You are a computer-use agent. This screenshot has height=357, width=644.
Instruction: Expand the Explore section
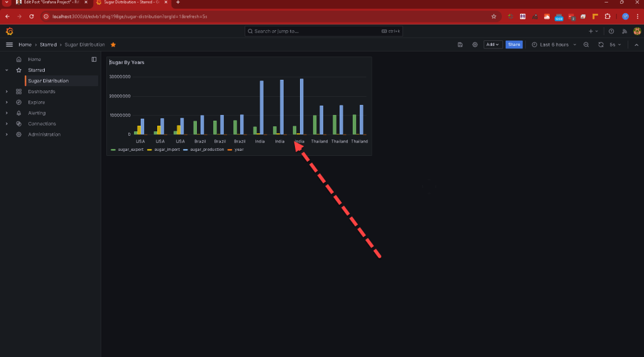coord(6,102)
